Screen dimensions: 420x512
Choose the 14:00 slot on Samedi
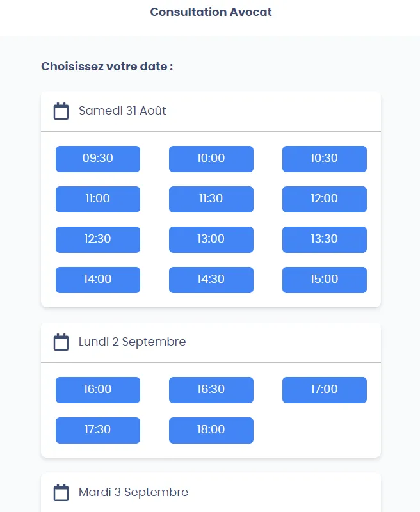pos(98,280)
